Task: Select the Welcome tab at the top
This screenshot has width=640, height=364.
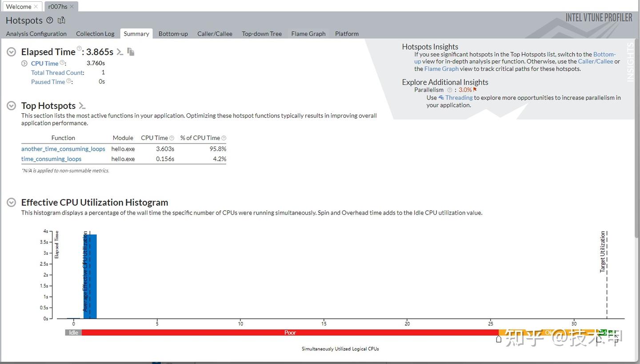Action: (x=19, y=6)
